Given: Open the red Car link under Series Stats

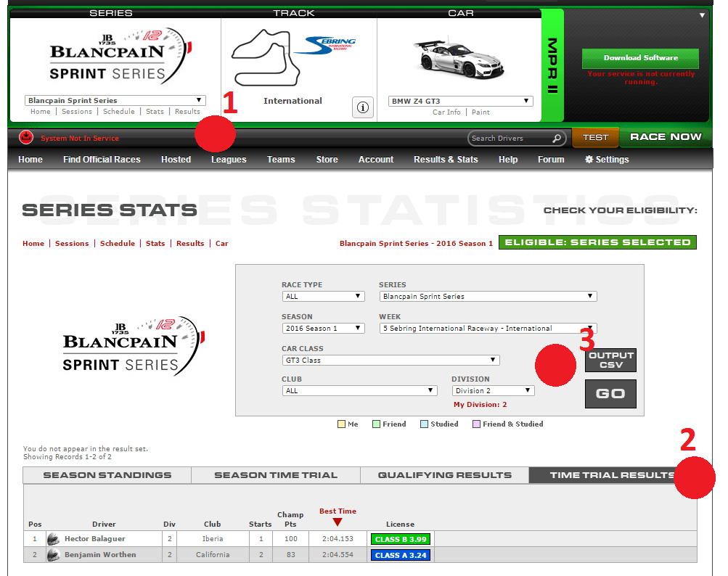Looking at the screenshot, I should [x=221, y=243].
